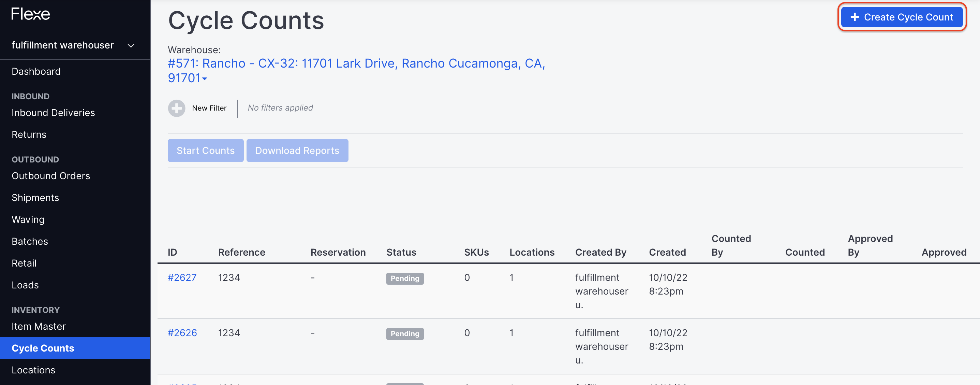This screenshot has width=980, height=385.
Task: Open the Dashboard sidebar item
Action: [36, 71]
